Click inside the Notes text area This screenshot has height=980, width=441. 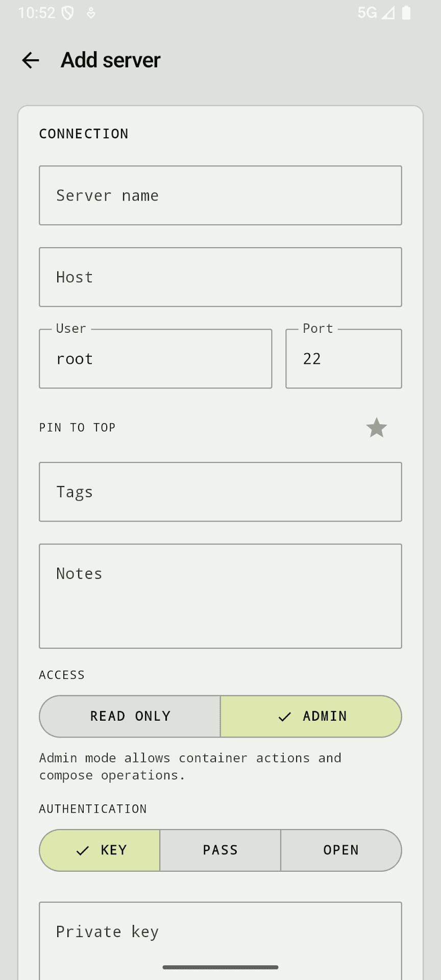[220, 595]
